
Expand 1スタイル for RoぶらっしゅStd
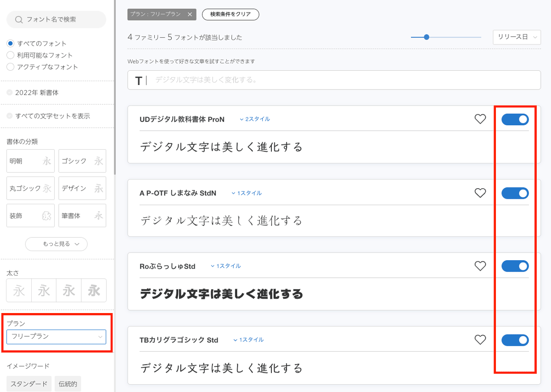coord(225,266)
